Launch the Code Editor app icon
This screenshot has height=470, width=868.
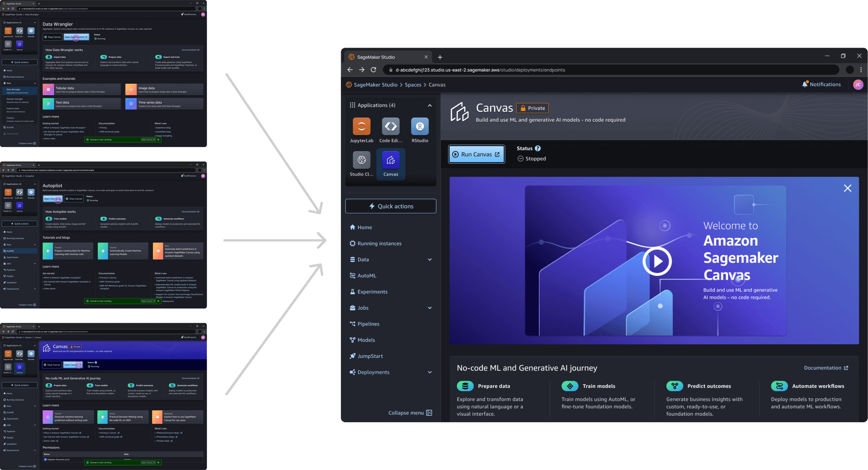(391, 126)
